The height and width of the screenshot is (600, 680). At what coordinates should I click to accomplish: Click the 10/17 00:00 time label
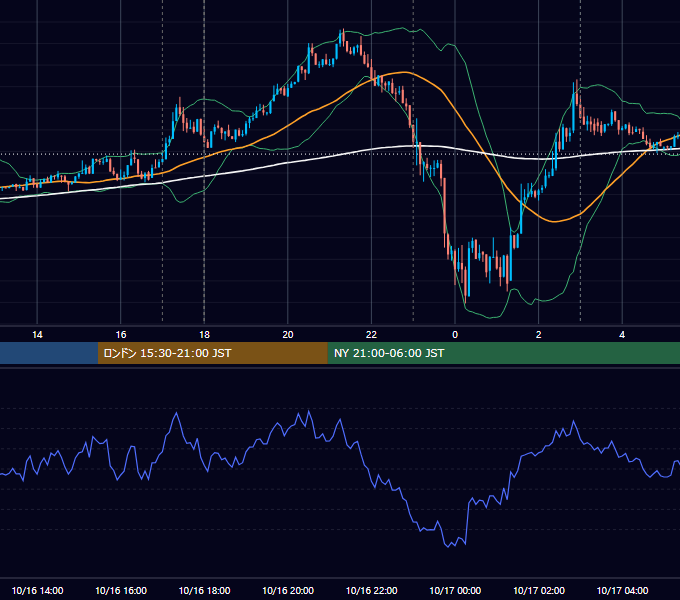[455, 590]
